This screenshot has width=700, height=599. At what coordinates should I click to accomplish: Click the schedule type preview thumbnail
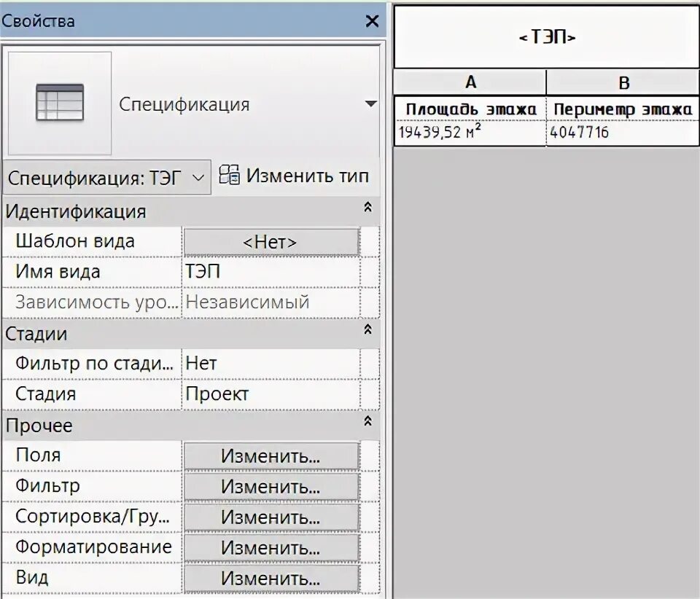[x=60, y=102]
